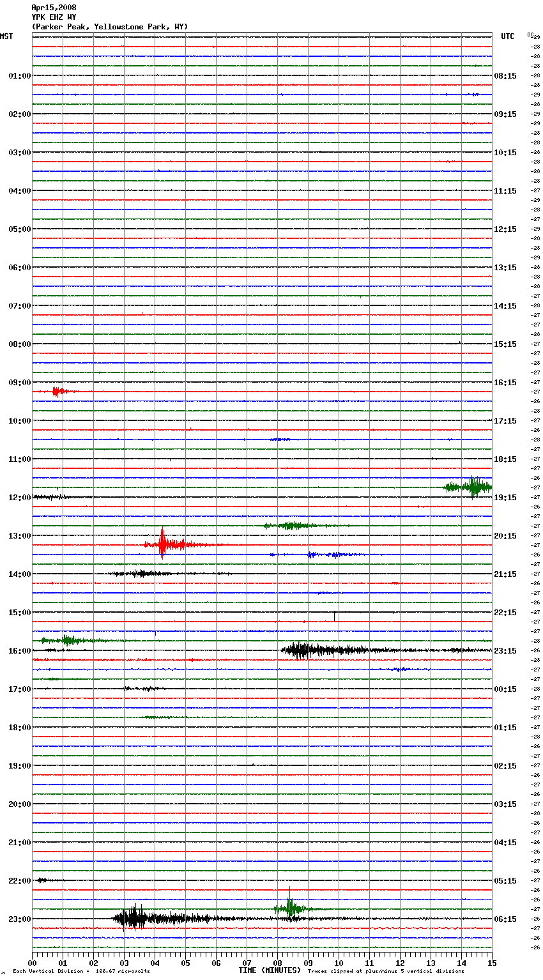Click the black wiggle on 17:00 trace
Image resolution: width=543 pixels, height=980 pixels.
pos(144,689)
